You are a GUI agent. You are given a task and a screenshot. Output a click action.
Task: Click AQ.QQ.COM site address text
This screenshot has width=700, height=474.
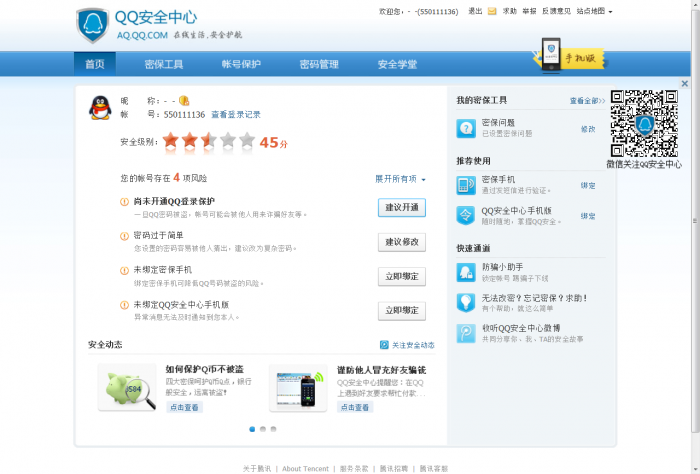tap(142, 35)
